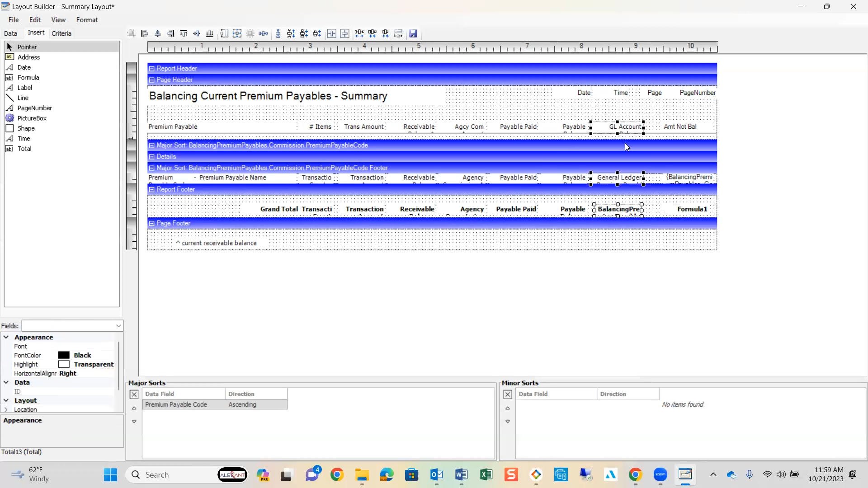Screen dimensions: 868x488
Task: Expand the Location item under Layout
Action: tap(6, 410)
